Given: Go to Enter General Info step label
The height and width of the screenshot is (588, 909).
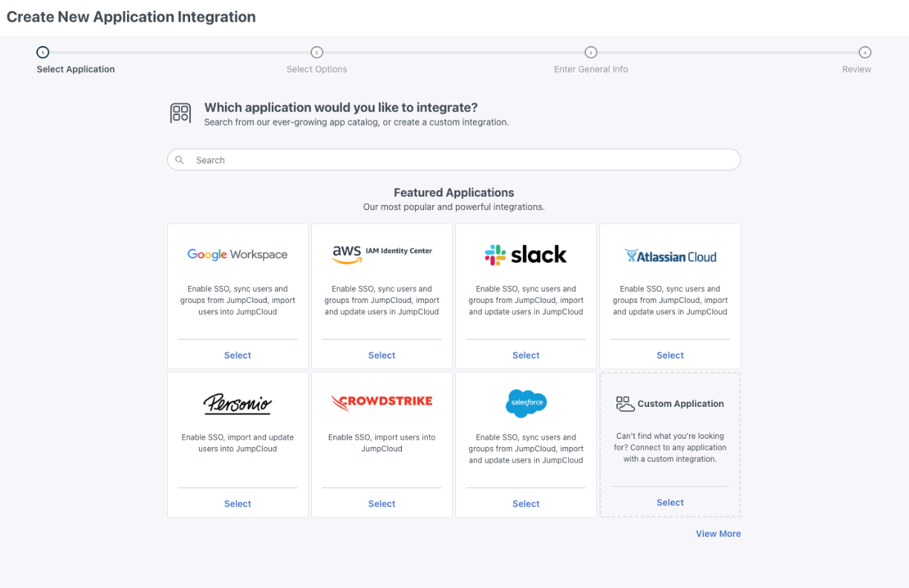Looking at the screenshot, I should (x=591, y=69).
